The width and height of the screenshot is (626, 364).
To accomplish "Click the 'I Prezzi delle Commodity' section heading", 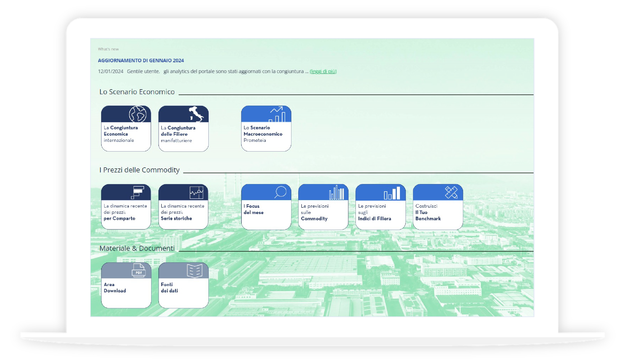I will click(139, 170).
